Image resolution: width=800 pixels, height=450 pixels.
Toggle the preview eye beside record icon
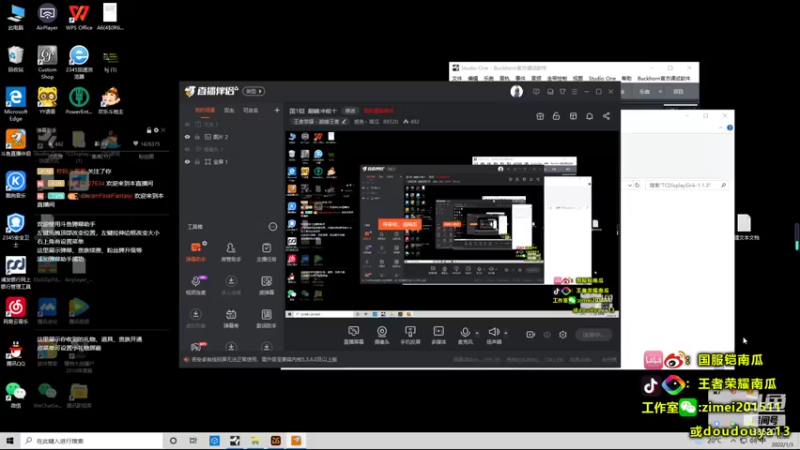[547, 335]
